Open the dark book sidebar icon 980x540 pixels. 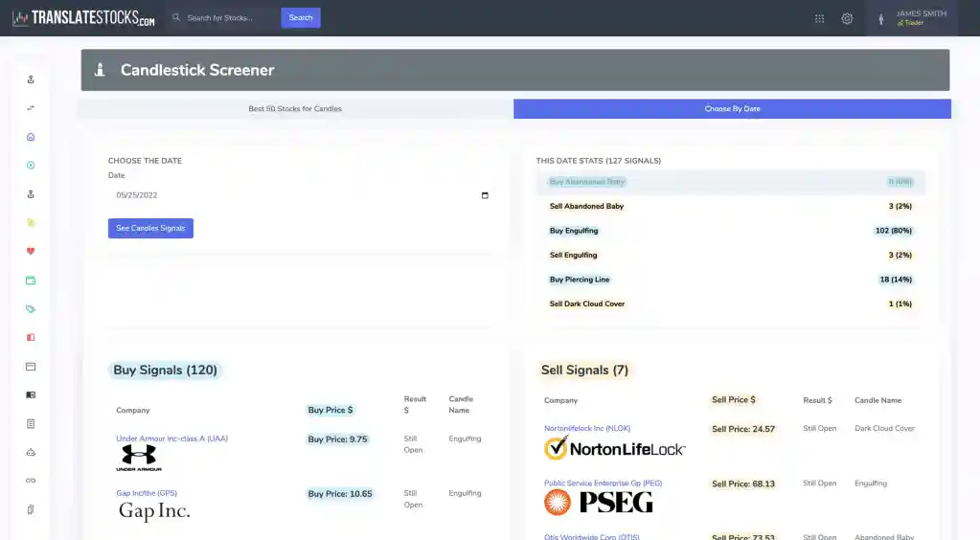(31, 395)
